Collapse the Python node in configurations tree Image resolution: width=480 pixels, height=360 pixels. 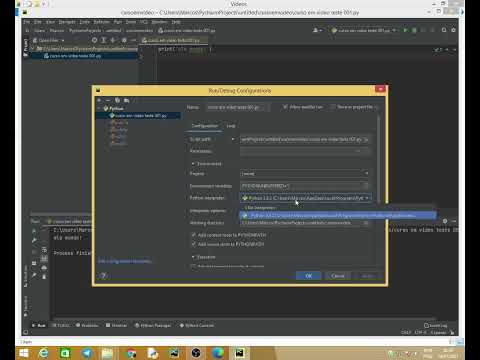(x=99, y=108)
